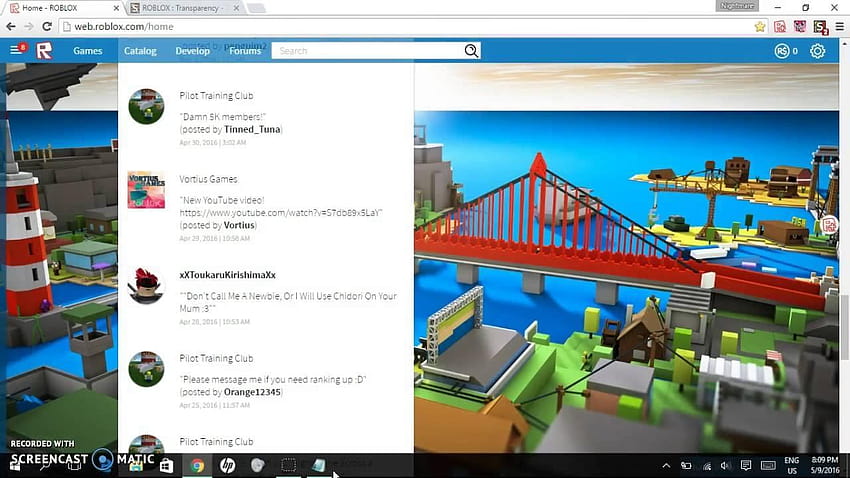Screen dimensions: 850x478
Task: Click the teal notepad-like icon in the taskbar
Action: click(319, 465)
